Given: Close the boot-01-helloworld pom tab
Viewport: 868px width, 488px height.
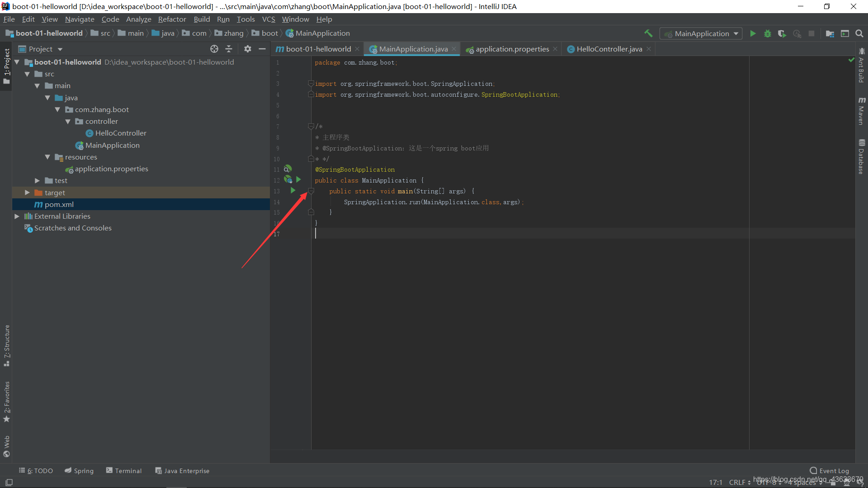Looking at the screenshot, I should tap(357, 49).
